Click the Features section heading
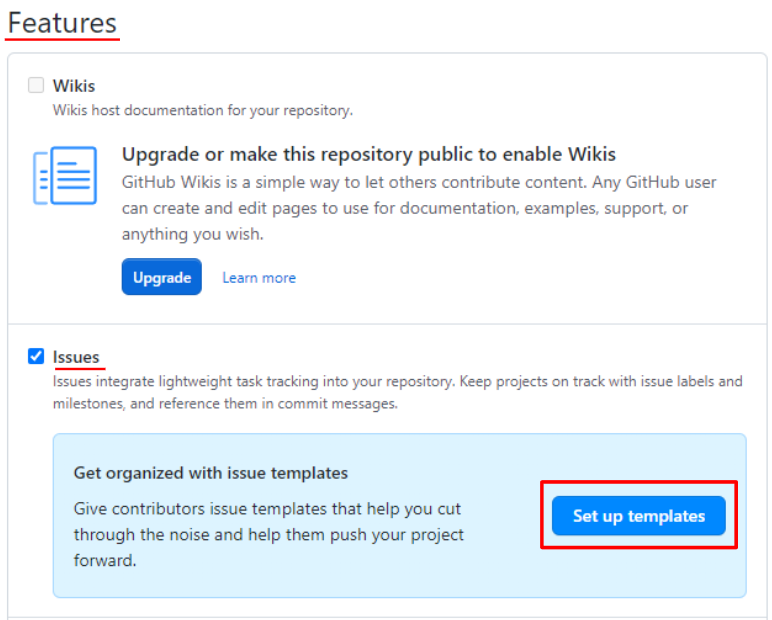 tap(63, 23)
